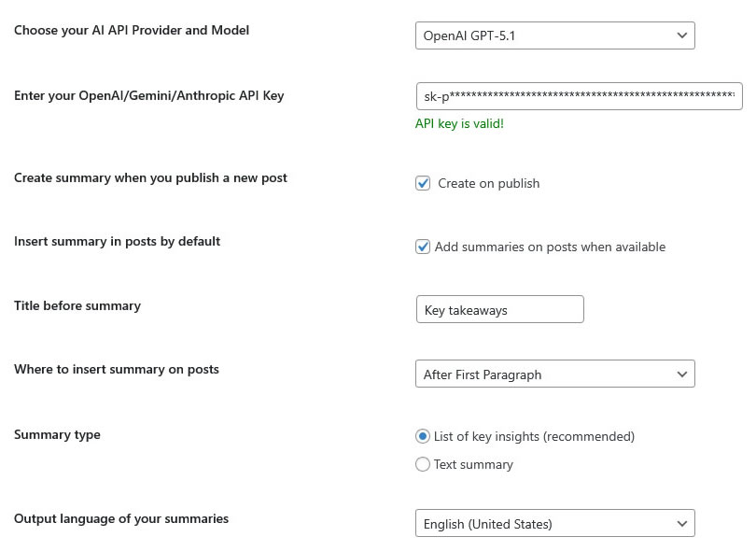This screenshot has width=756, height=551.
Task: Open the output language dropdown
Action: pos(555,523)
